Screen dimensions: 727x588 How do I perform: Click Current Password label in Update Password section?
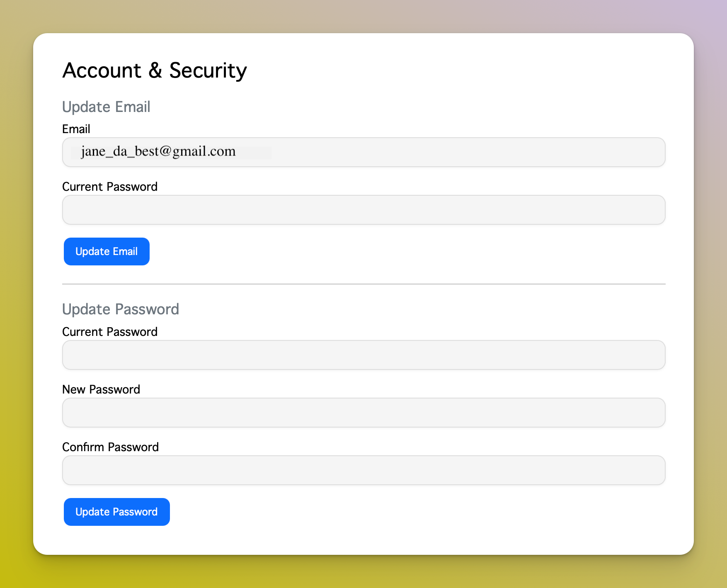[x=110, y=332]
